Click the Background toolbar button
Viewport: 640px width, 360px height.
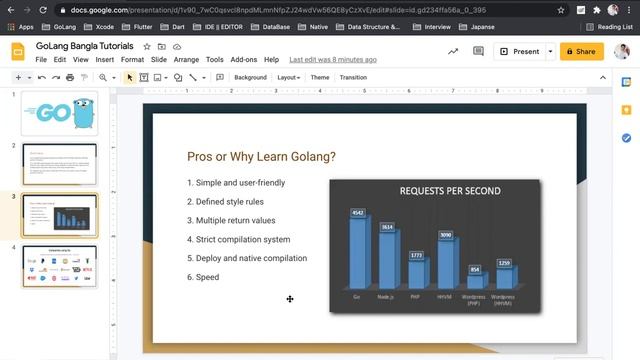[x=250, y=78]
